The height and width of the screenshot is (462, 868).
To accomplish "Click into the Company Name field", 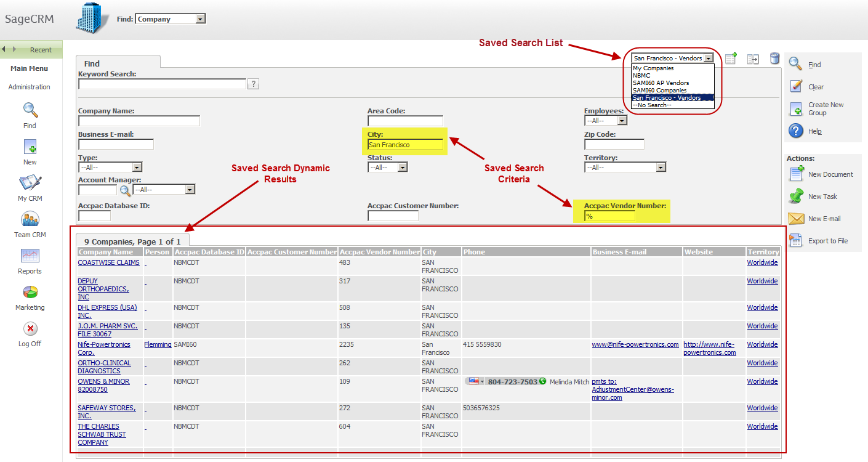I will (x=139, y=121).
